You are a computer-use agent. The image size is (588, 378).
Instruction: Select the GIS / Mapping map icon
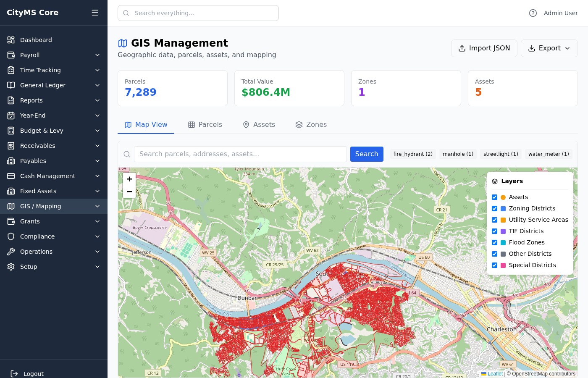point(10,206)
